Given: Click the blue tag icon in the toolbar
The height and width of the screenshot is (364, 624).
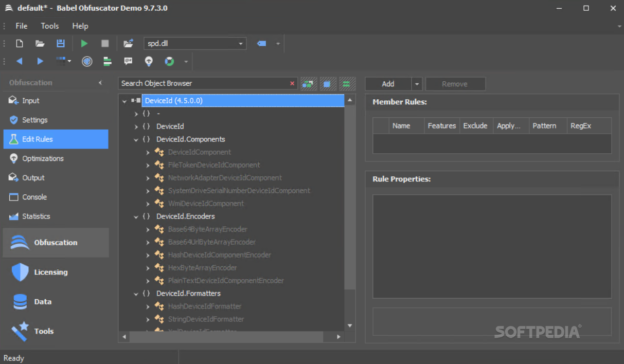Looking at the screenshot, I should [x=261, y=44].
